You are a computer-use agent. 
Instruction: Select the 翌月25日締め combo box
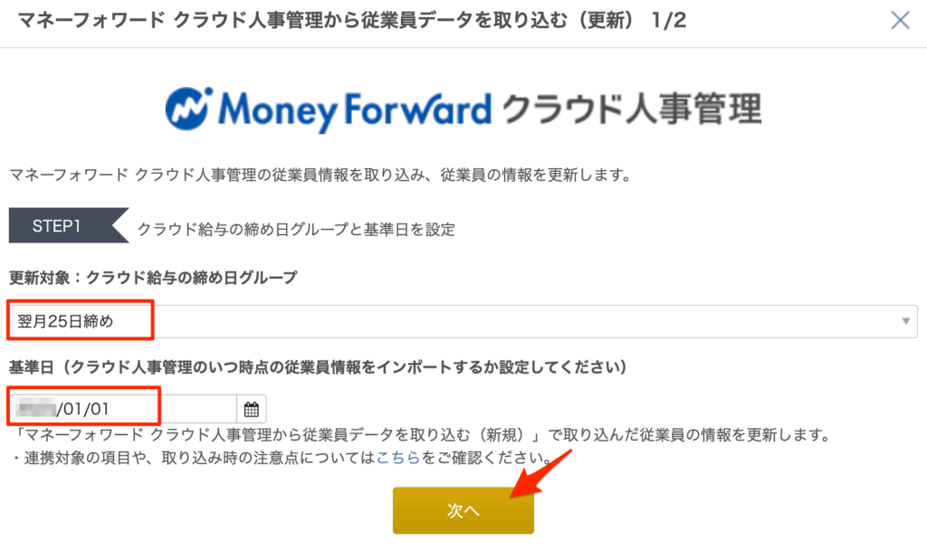coord(462,321)
